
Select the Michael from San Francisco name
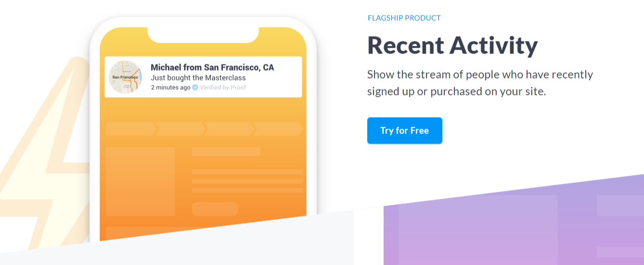point(212,67)
